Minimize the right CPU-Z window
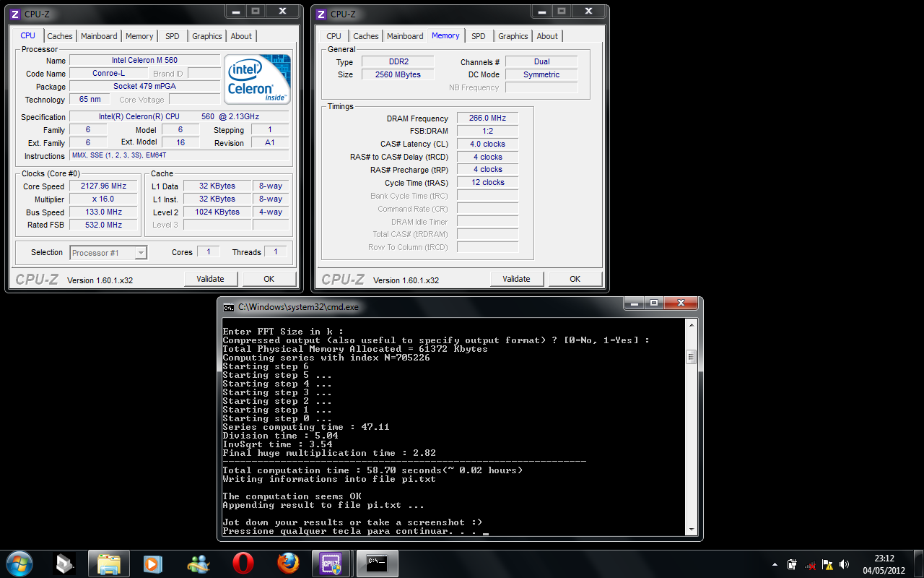Viewport: 924px width, 578px height. [542, 11]
